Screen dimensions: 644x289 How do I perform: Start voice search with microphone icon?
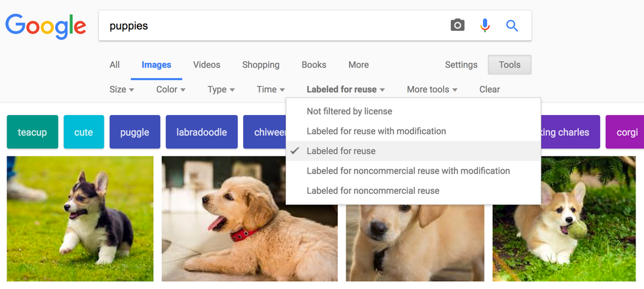485,26
